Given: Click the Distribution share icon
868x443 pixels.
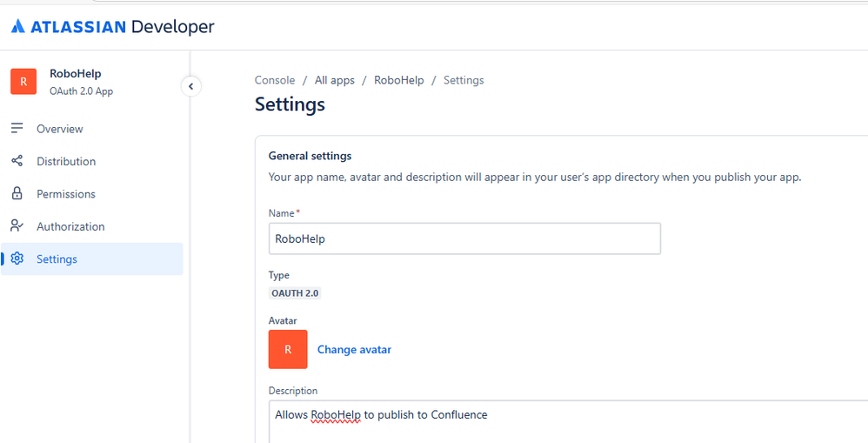Looking at the screenshot, I should [x=17, y=161].
